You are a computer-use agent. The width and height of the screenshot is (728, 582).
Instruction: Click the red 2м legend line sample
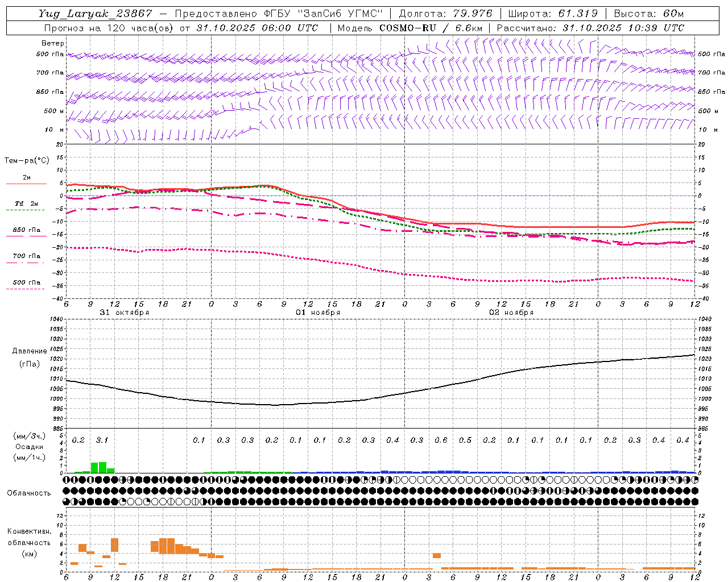tap(26, 184)
